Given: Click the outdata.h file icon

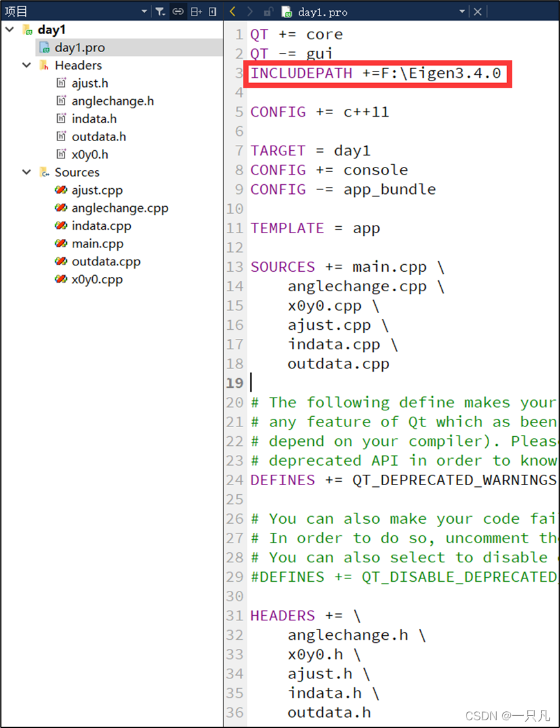Looking at the screenshot, I should 61,136.
